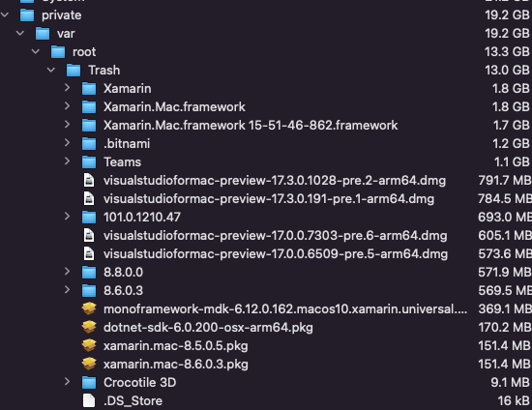Expand the 101.0.1210.47 folder

point(67,217)
